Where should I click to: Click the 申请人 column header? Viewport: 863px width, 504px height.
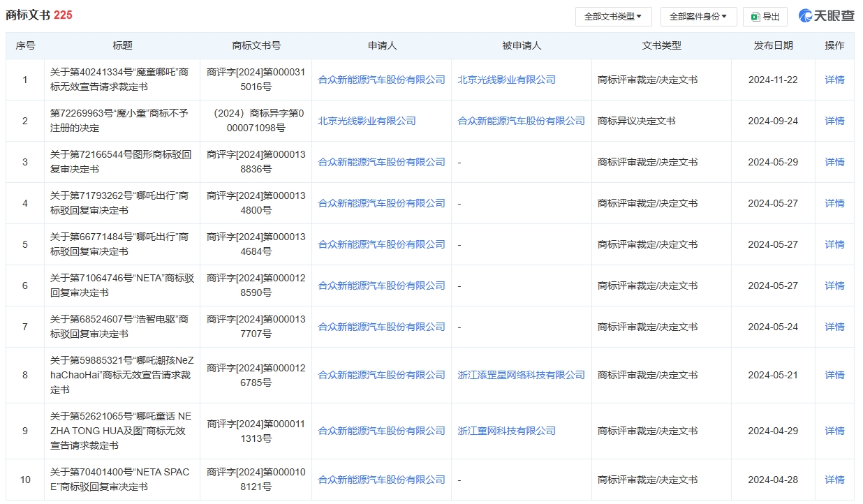click(382, 45)
